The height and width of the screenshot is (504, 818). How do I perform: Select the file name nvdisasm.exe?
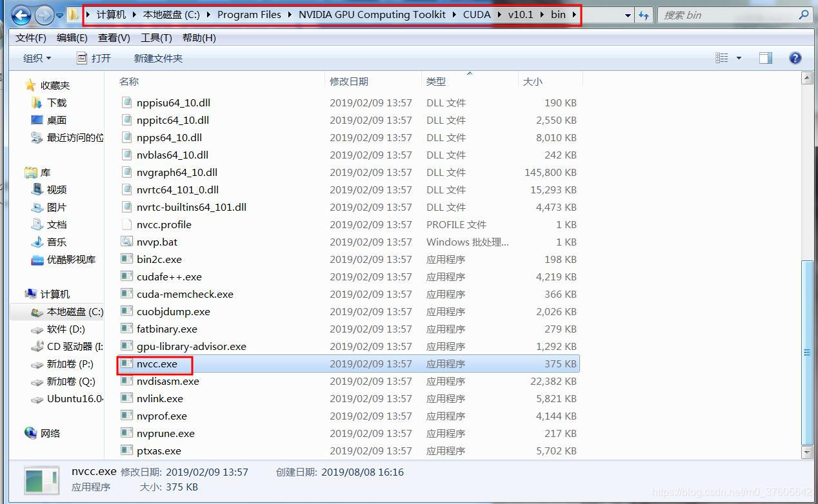click(x=168, y=381)
